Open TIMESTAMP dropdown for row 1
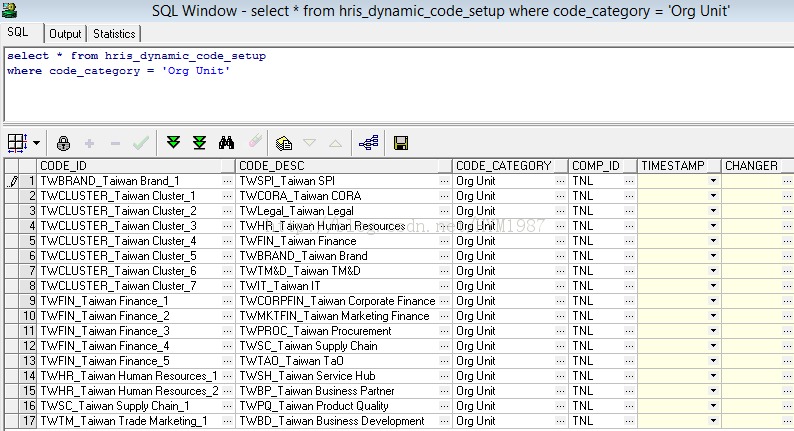Screen dimensions: 794x431 (713, 181)
